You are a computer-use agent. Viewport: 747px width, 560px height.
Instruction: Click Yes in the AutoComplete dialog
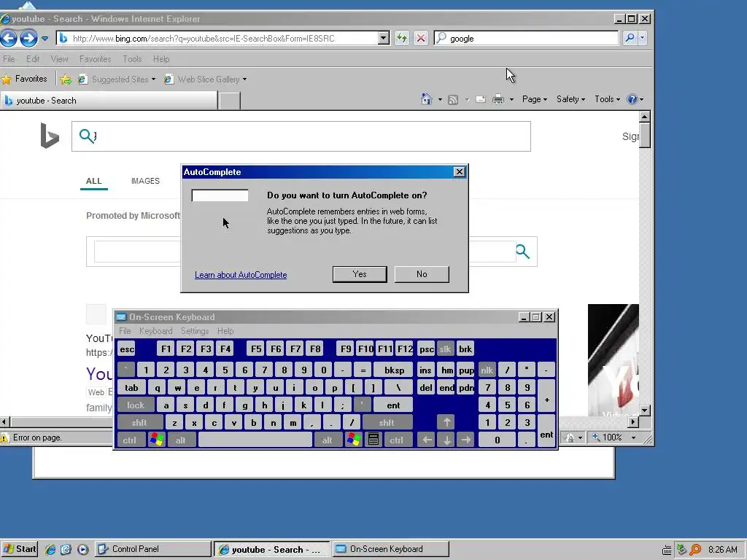tap(360, 274)
